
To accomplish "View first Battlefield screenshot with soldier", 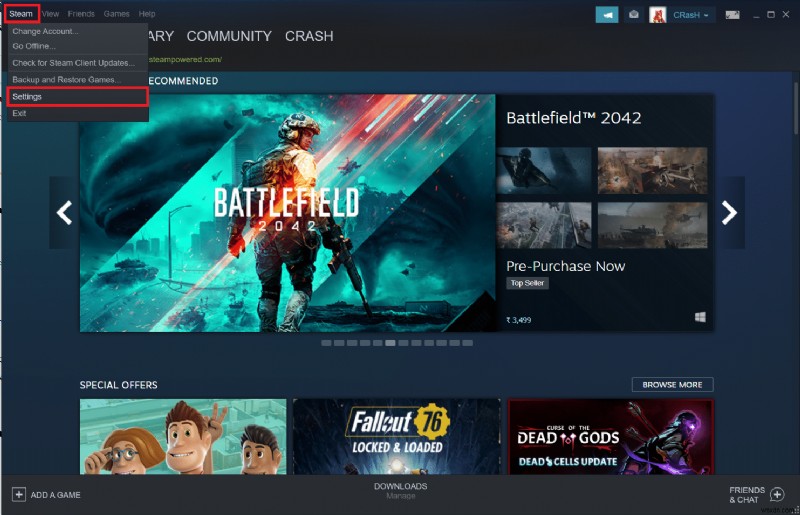I will click(544, 170).
